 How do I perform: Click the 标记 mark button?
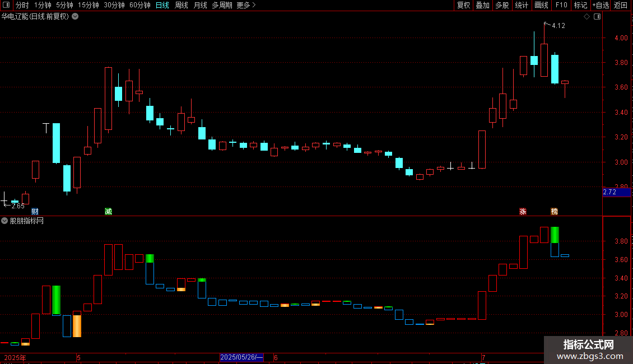tap(580, 5)
